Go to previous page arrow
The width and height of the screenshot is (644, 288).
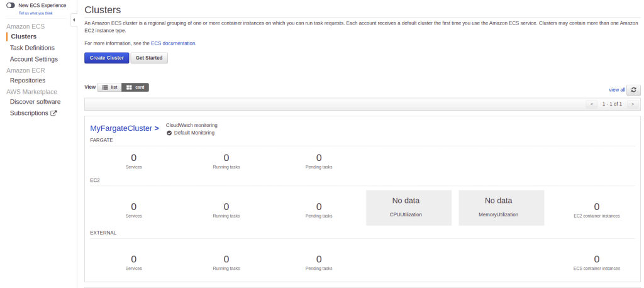click(x=591, y=104)
